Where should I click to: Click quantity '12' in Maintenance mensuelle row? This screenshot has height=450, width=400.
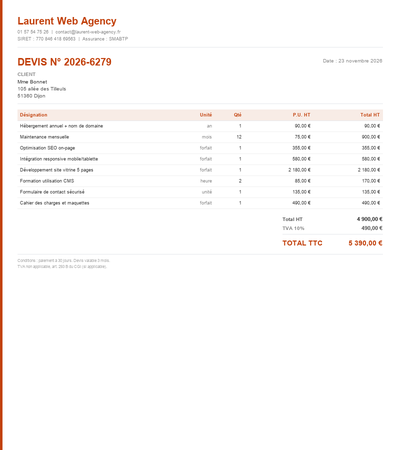(239, 137)
